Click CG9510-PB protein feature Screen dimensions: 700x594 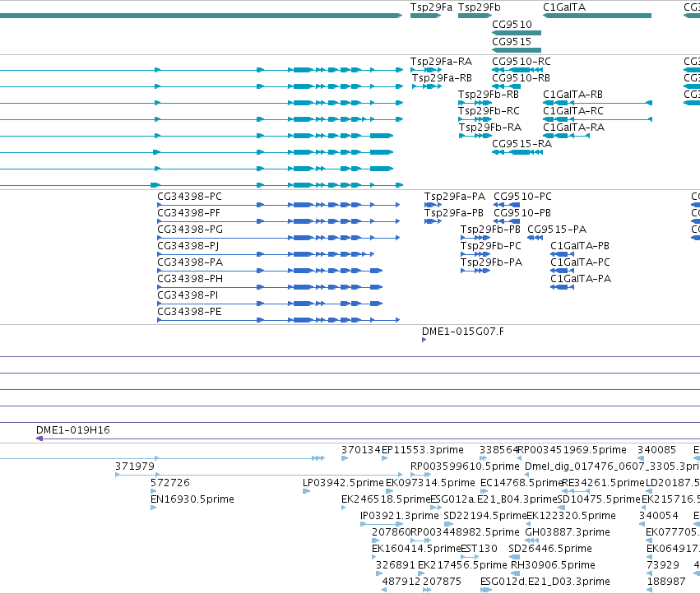[x=507, y=221]
